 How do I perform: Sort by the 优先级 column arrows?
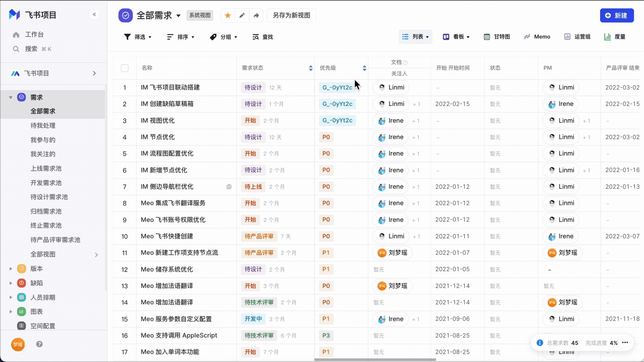pos(364,68)
